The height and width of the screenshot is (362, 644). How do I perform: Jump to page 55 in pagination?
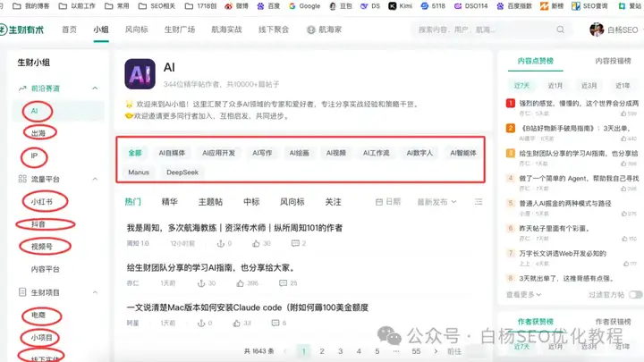coord(416,351)
